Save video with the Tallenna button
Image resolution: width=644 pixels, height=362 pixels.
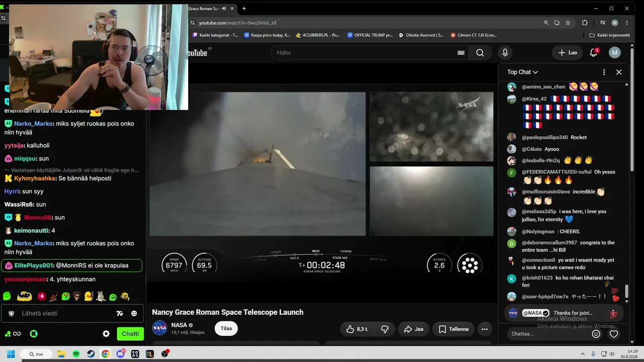pyautogui.click(x=453, y=329)
